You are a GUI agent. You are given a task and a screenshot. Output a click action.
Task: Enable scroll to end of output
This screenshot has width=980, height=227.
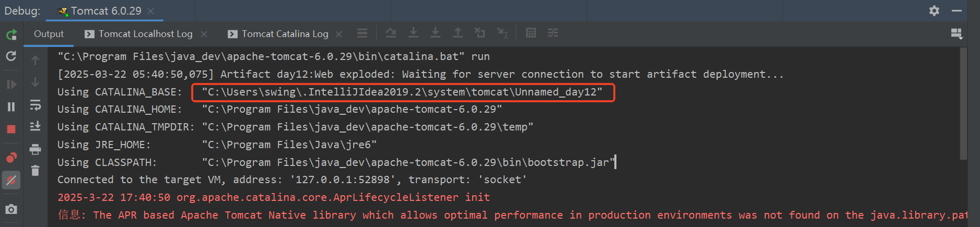pos(35,126)
